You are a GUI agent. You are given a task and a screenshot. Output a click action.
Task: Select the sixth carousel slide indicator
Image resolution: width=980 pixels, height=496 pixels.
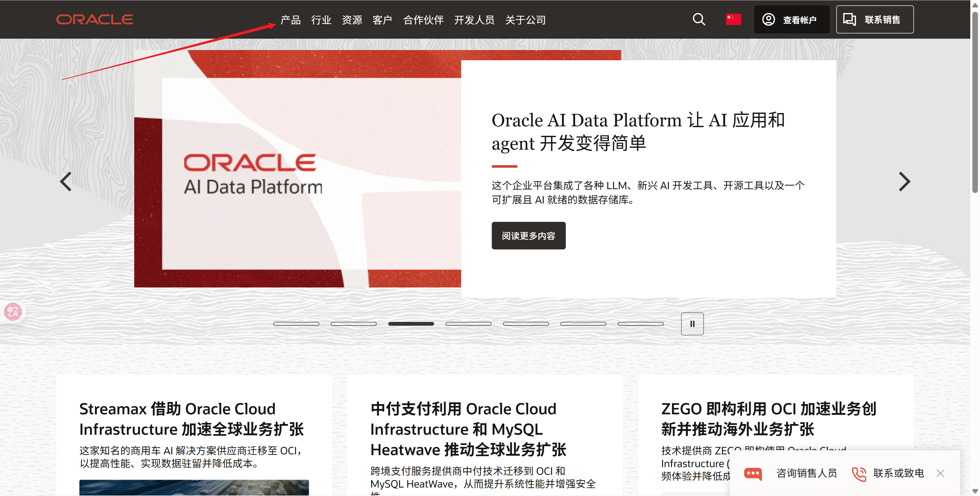583,324
